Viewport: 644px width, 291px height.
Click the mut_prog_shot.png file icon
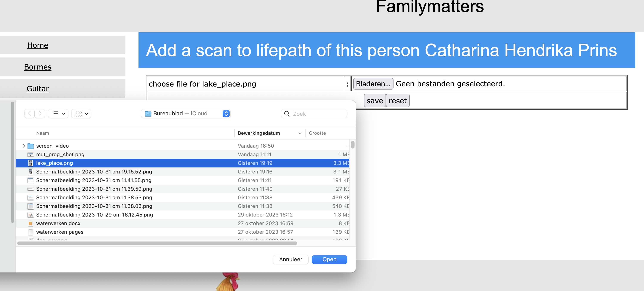pyautogui.click(x=31, y=155)
